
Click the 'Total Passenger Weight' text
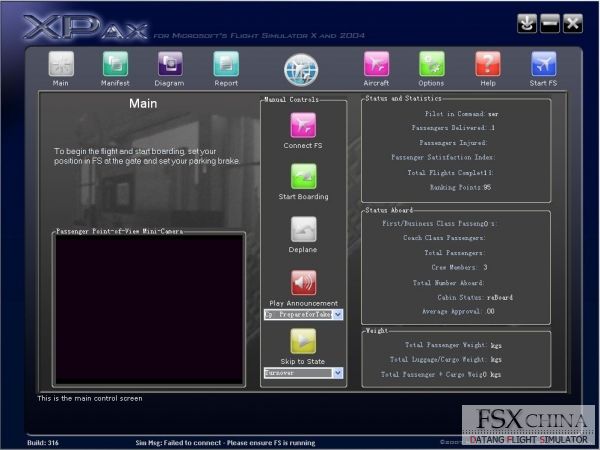(446, 345)
